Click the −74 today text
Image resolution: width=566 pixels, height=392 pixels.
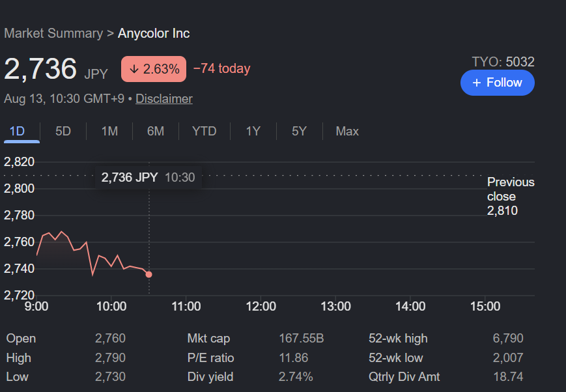coord(221,68)
